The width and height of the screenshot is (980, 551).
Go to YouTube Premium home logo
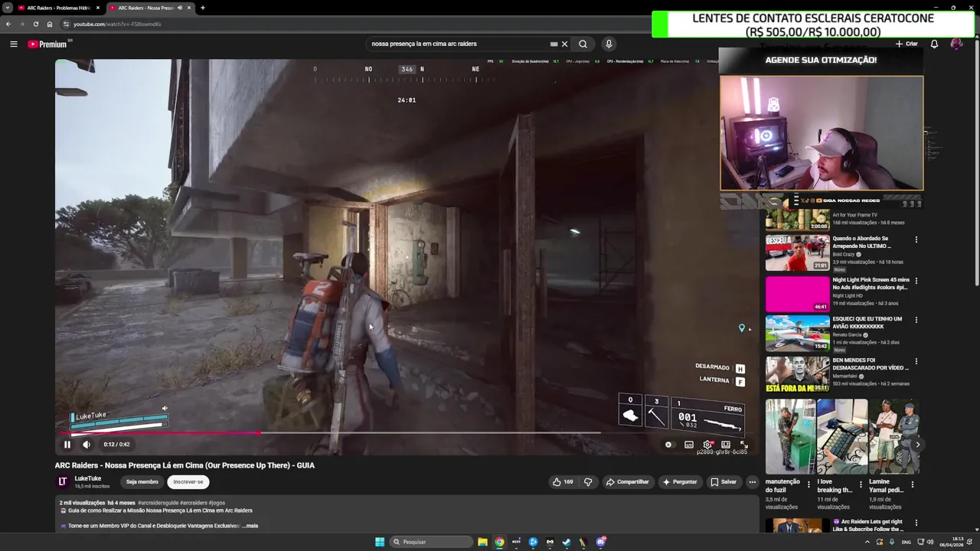pos(47,44)
